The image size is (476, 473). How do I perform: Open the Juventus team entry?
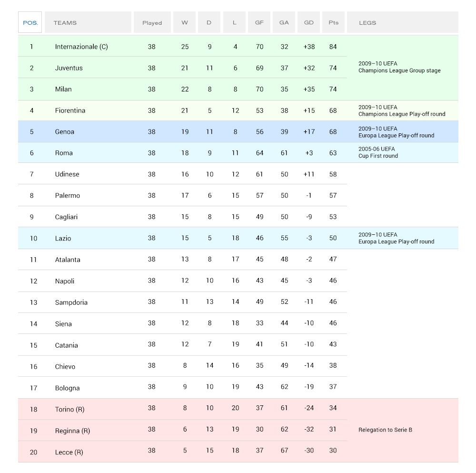(x=69, y=68)
